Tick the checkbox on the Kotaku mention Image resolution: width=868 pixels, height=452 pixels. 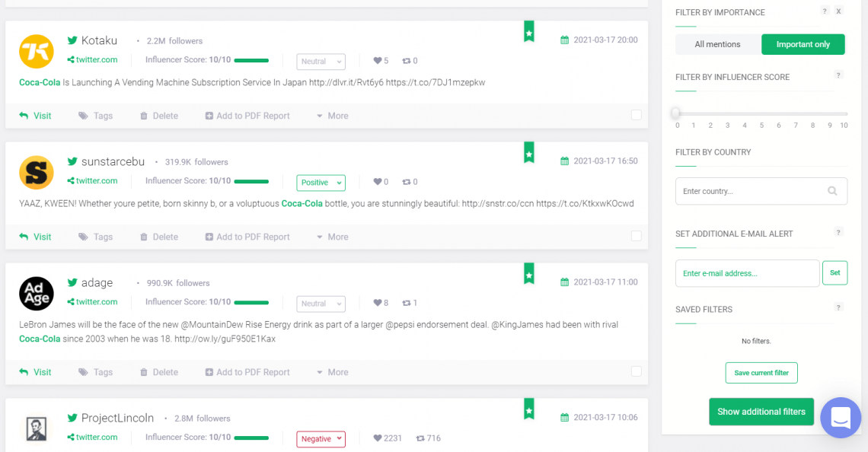click(636, 115)
